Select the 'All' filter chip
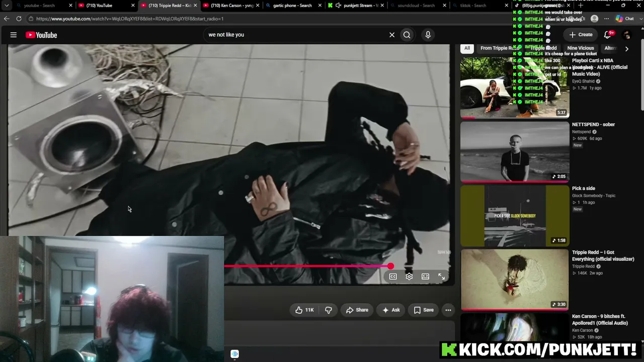Viewport: 644px width, 362px height. coord(467,48)
